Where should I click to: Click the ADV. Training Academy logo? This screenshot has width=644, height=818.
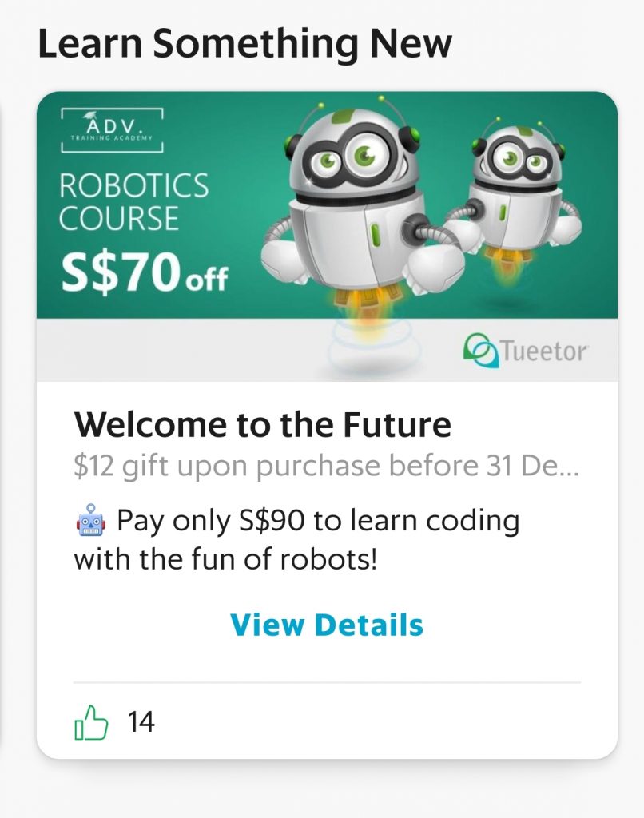pos(112,130)
